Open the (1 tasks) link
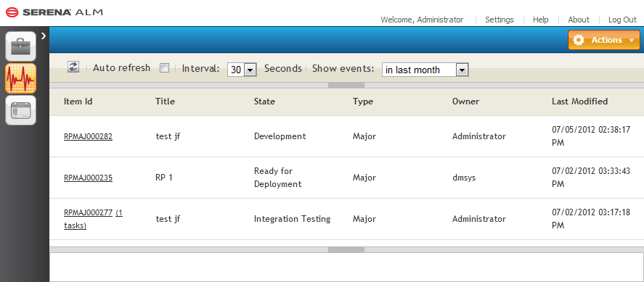 click(93, 219)
